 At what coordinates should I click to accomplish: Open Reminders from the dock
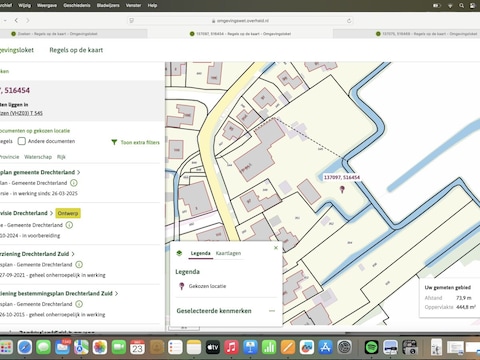175,347
